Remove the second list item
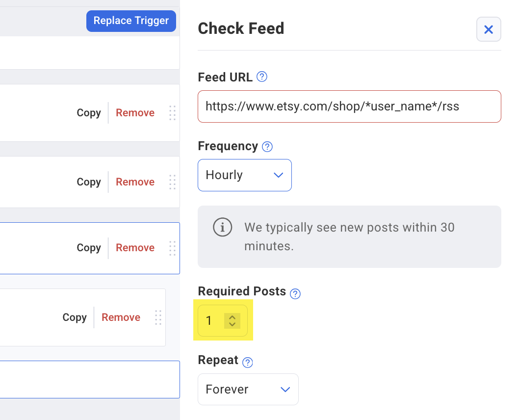517x420 pixels. pyautogui.click(x=135, y=182)
